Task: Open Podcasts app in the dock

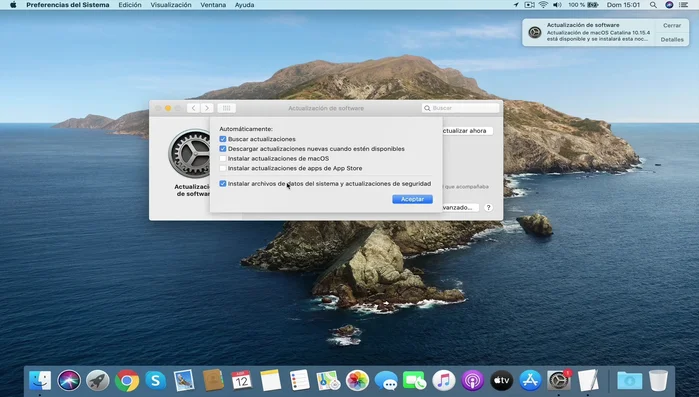Action: (x=473, y=381)
